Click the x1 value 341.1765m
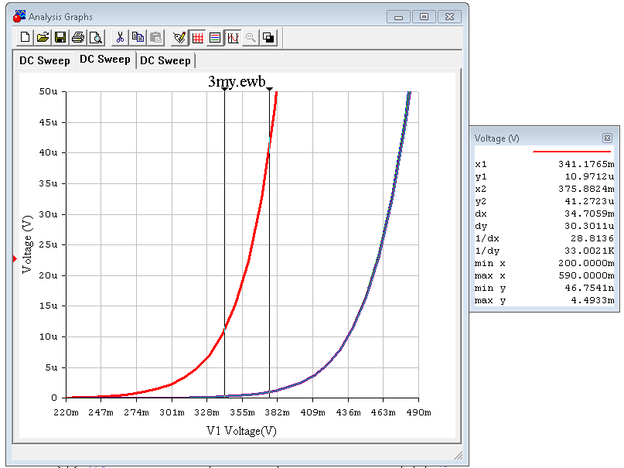Screen dimensions: 624x468 [x=586, y=164]
